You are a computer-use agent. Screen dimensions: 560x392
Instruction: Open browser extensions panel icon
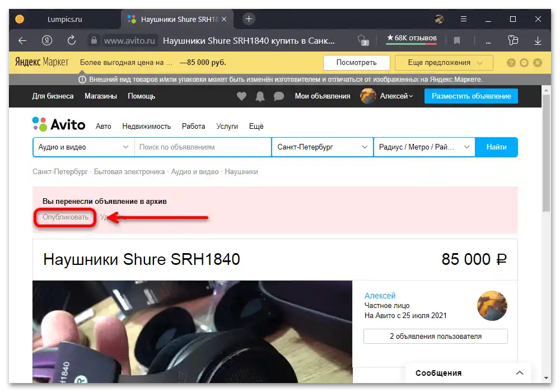[513, 40]
